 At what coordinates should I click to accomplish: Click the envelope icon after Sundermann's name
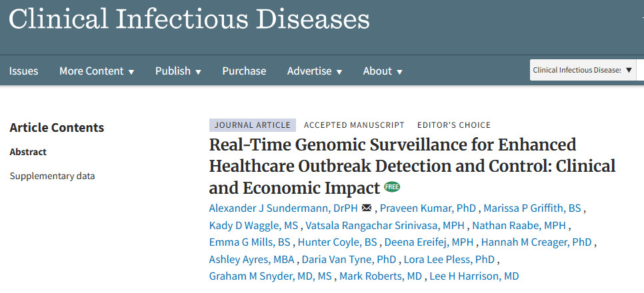pyautogui.click(x=367, y=208)
